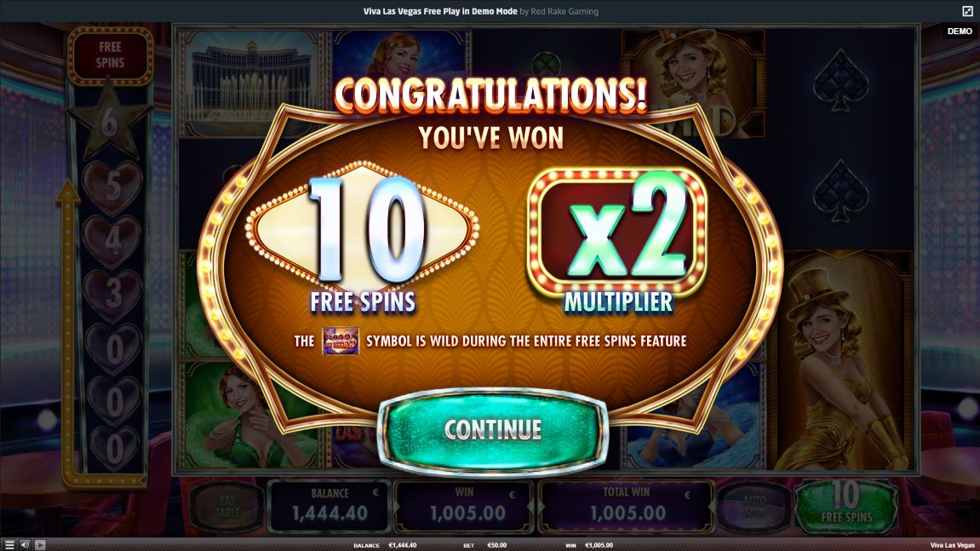Click the Balance display panel

[330, 507]
